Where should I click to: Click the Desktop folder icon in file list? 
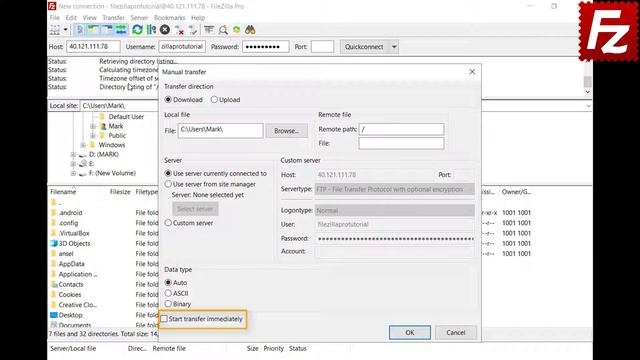[x=53, y=315]
